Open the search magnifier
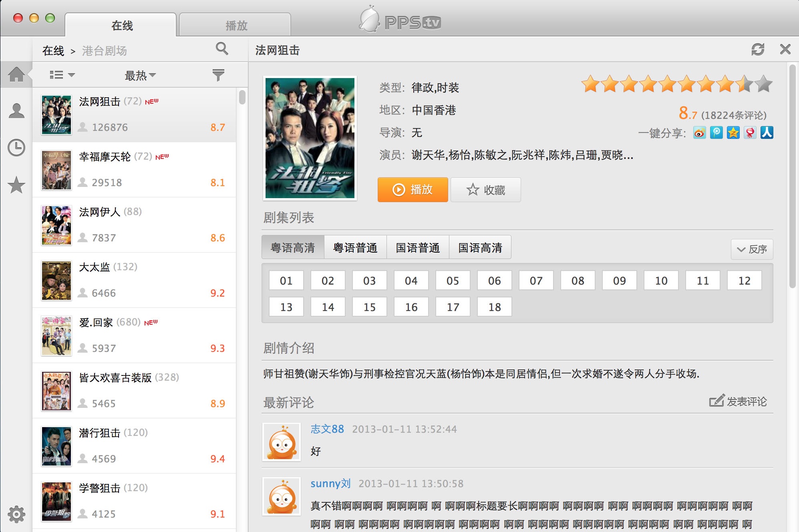 tap(222, 49)
